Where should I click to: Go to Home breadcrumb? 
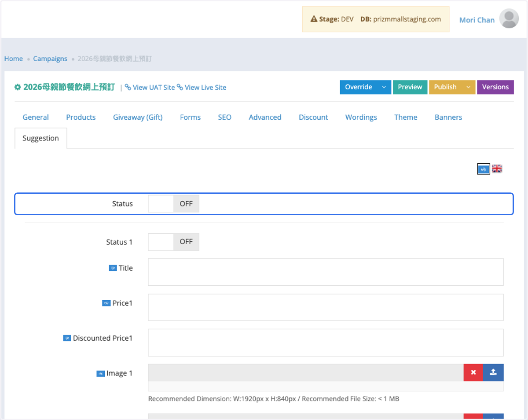point(14,59)
